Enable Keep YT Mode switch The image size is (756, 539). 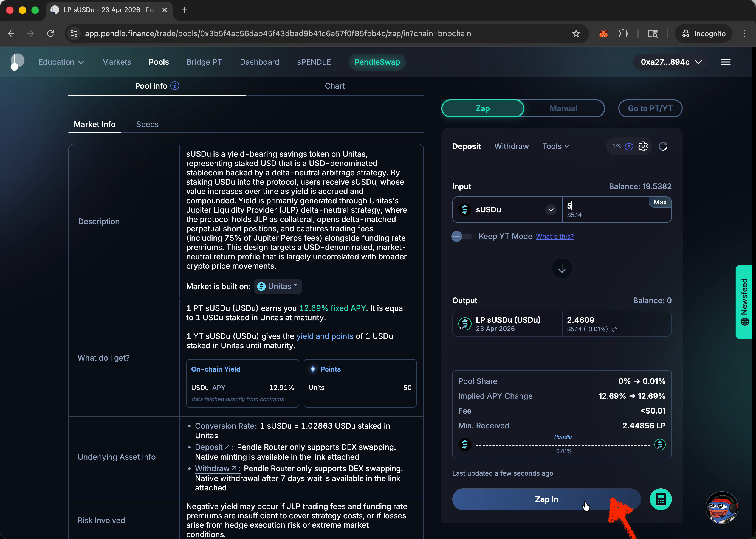[461, 236]
